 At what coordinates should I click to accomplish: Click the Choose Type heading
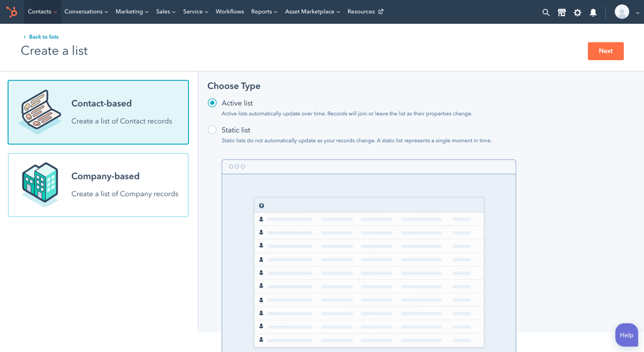(234, 86)
